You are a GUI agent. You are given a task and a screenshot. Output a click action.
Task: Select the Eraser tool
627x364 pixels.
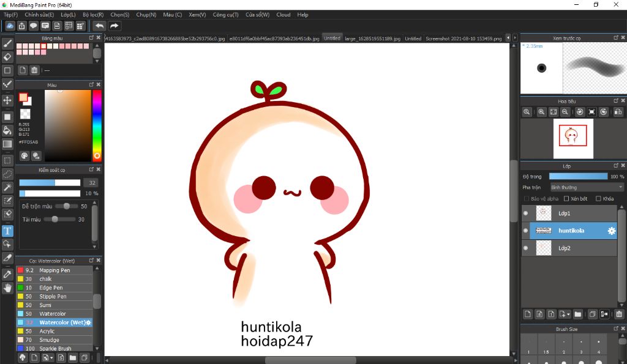[7, 57]
